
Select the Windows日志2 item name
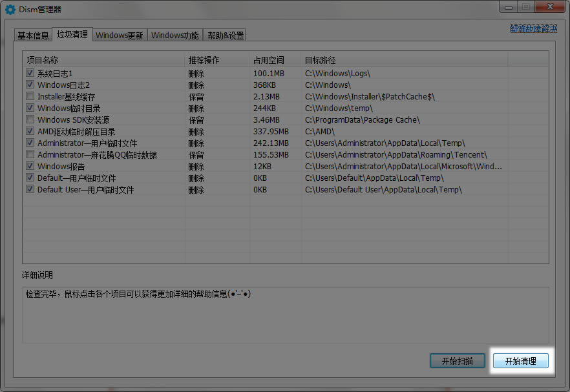[63, 85]
